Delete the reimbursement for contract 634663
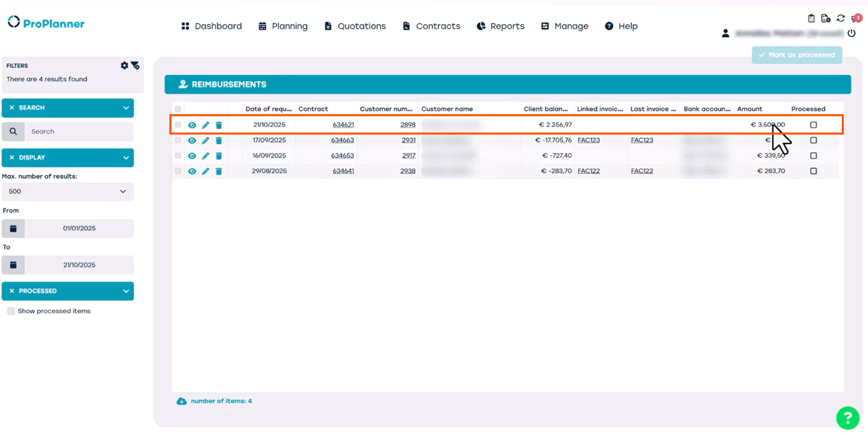Screen dimensions: 868x435 click(x=219, y=140)
